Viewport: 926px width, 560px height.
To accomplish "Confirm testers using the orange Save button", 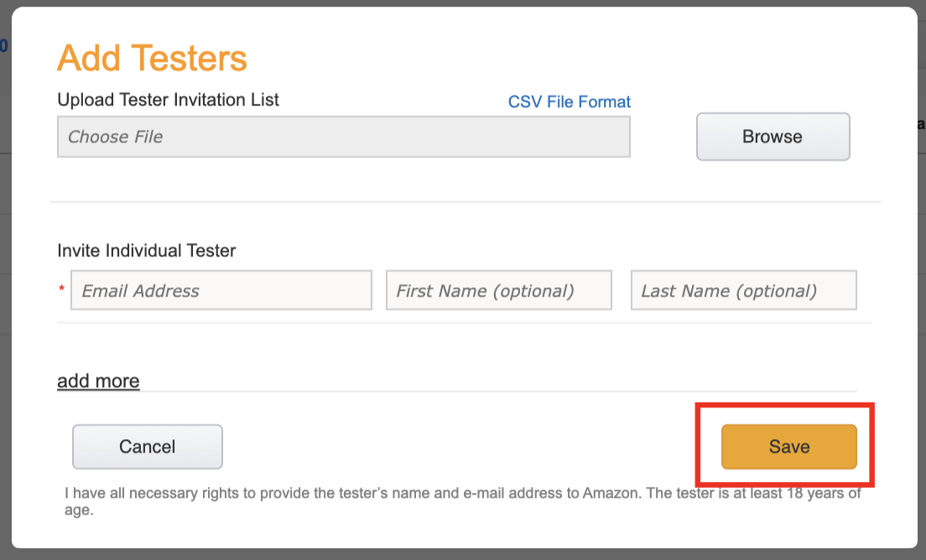I will point(789,447).
